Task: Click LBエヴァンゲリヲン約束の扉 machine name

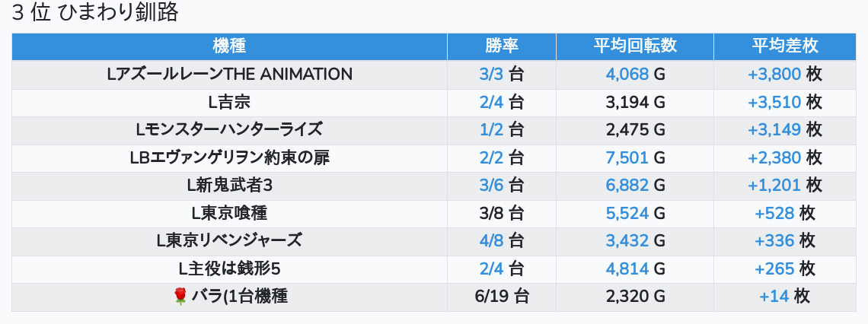Action: pyautogui.click(x=229, y=157)
